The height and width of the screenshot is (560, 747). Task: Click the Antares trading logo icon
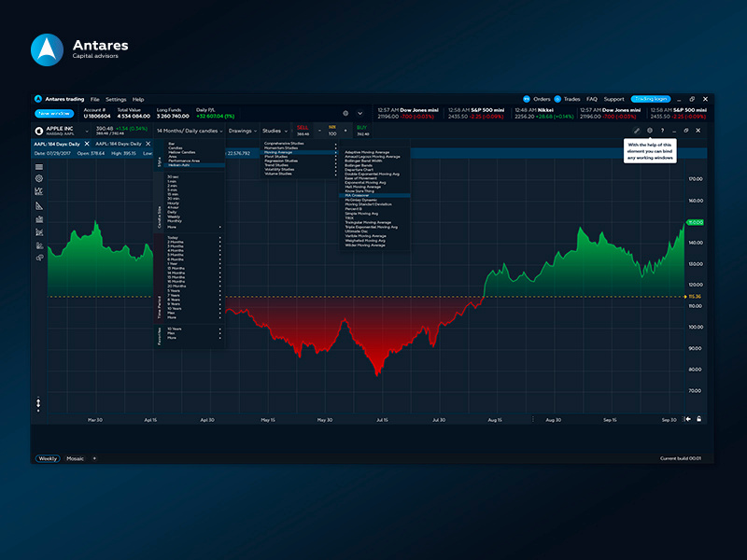(x=38, y=99)
